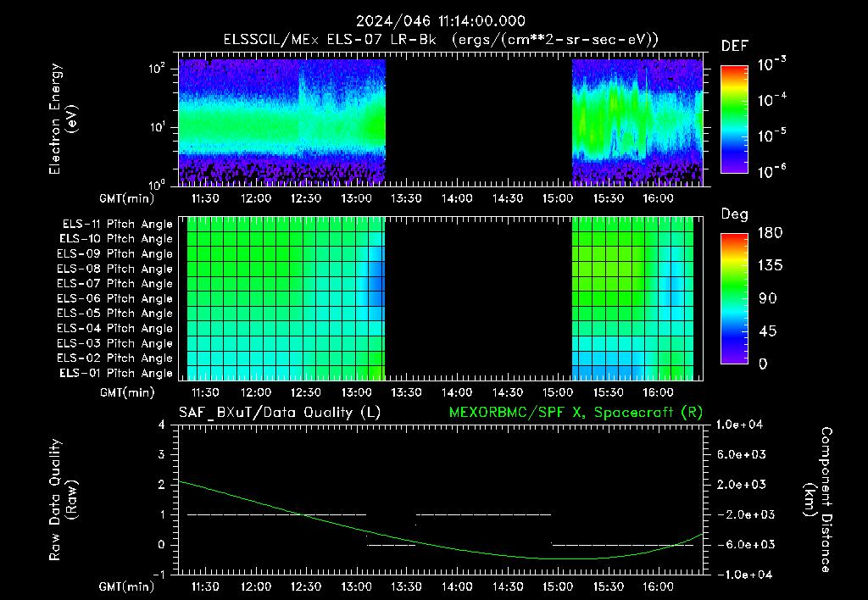Select the ELS-03 Pitch Angle row label
The height and width of the screenshot is (600, 868).
[115, 343]
